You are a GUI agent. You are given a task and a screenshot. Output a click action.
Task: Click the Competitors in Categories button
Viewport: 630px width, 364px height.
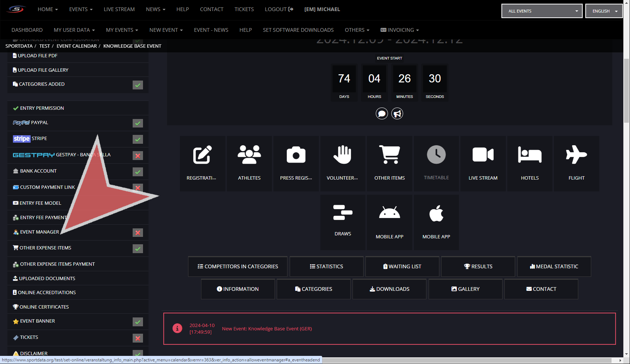coord(238,266)
